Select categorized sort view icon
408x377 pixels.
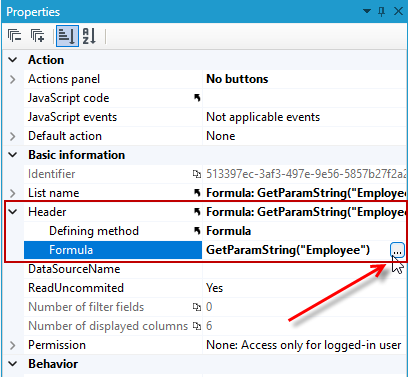[67, 36]
